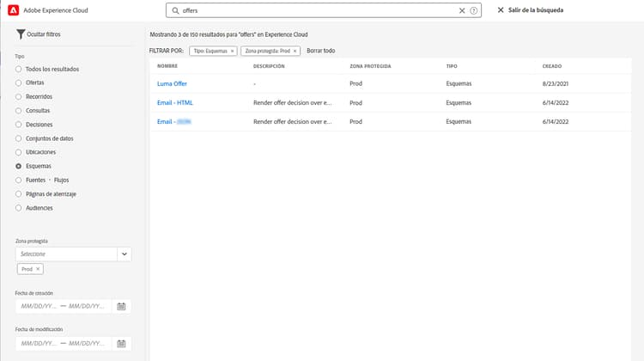Click the funnel filter icon

coord(21,34)
